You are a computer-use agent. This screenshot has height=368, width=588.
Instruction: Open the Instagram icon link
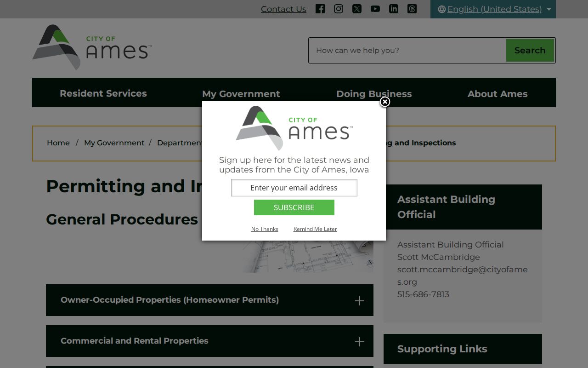point(339,9)
